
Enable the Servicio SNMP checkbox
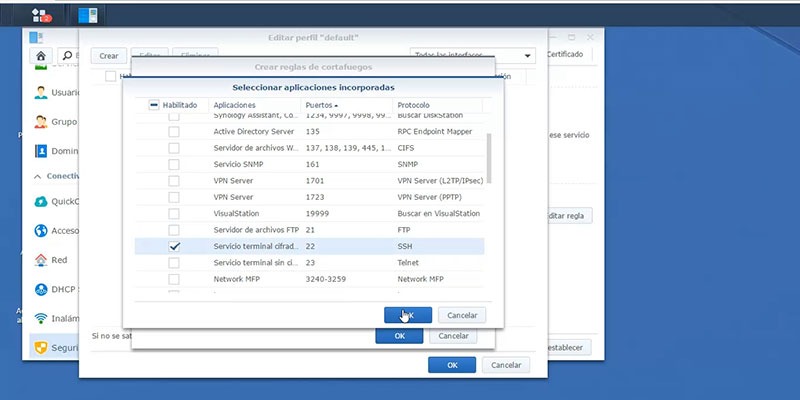tap(174, 164)
